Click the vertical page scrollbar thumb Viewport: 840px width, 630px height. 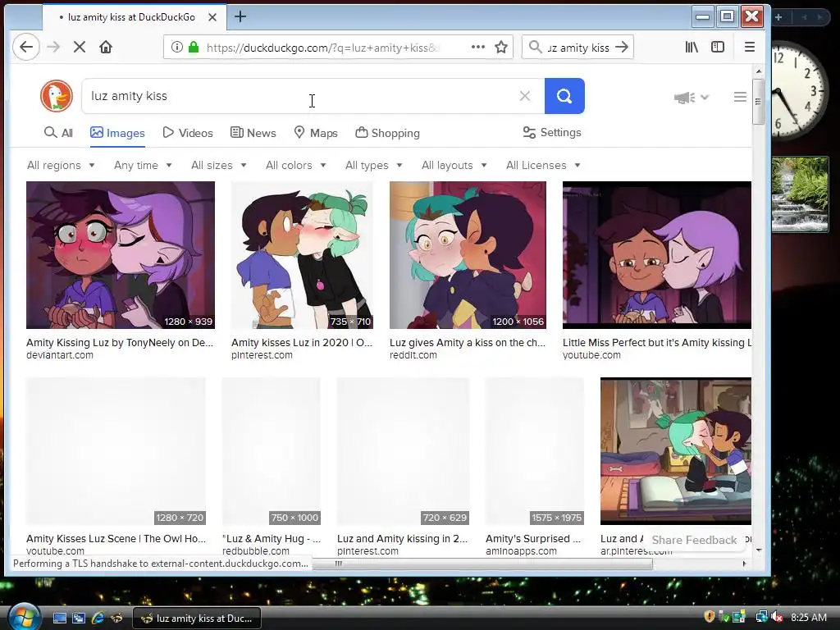pos(758,102)
